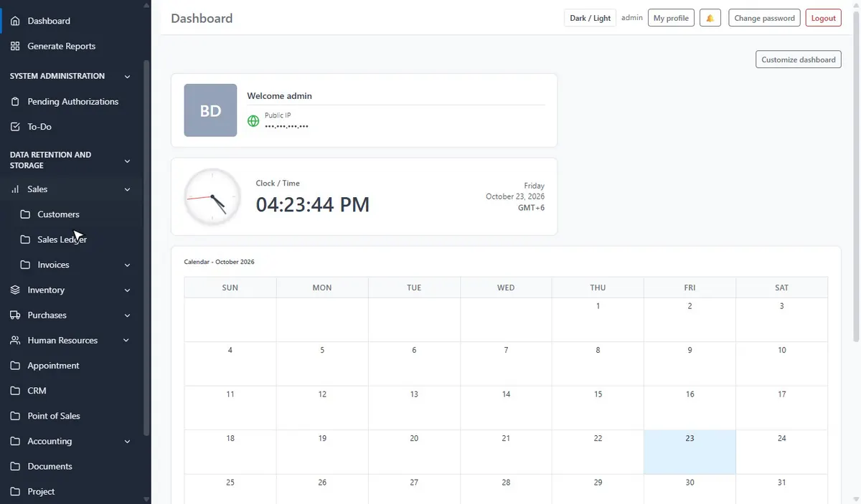Click the Sales bar chart icon
This screenshot has width=861, height=504.
pyautogui.click(x=15, y=189)
